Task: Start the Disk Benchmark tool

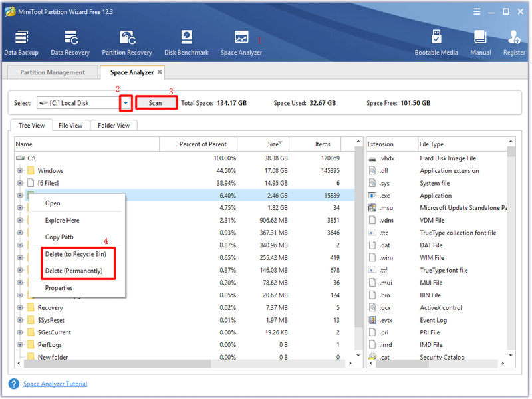Action: click(x=186, y=43)
